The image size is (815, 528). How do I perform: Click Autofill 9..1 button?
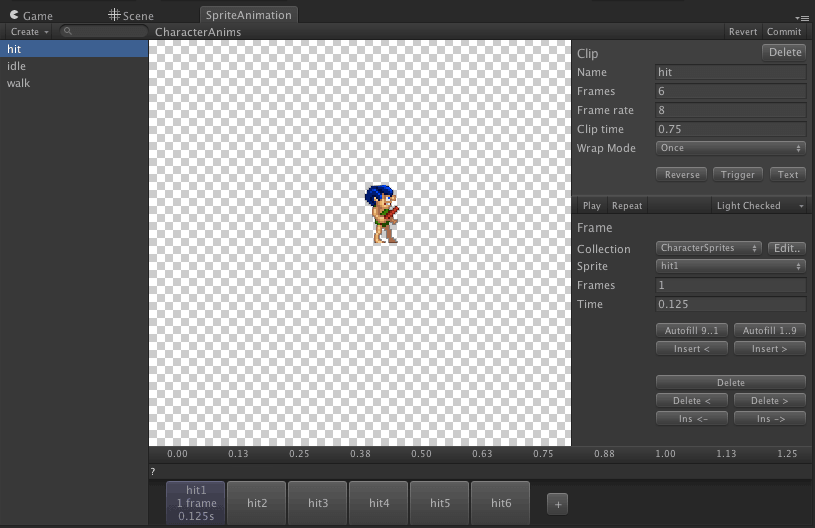691,331
